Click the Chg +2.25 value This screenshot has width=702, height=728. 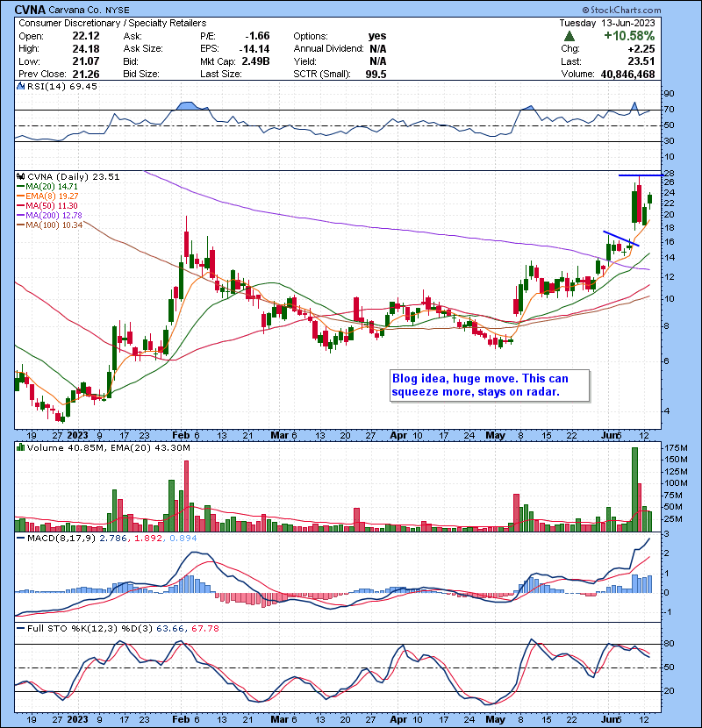tap(641, 49)
